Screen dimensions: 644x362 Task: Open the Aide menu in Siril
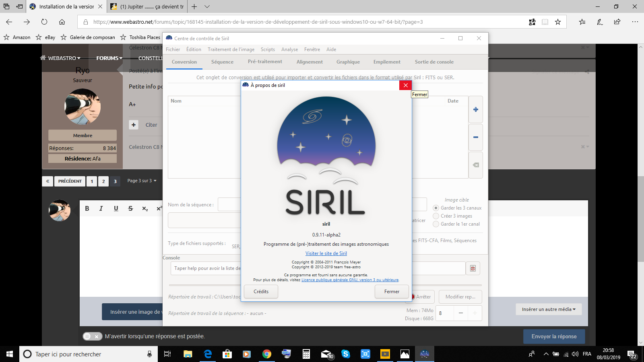point(331,49)
